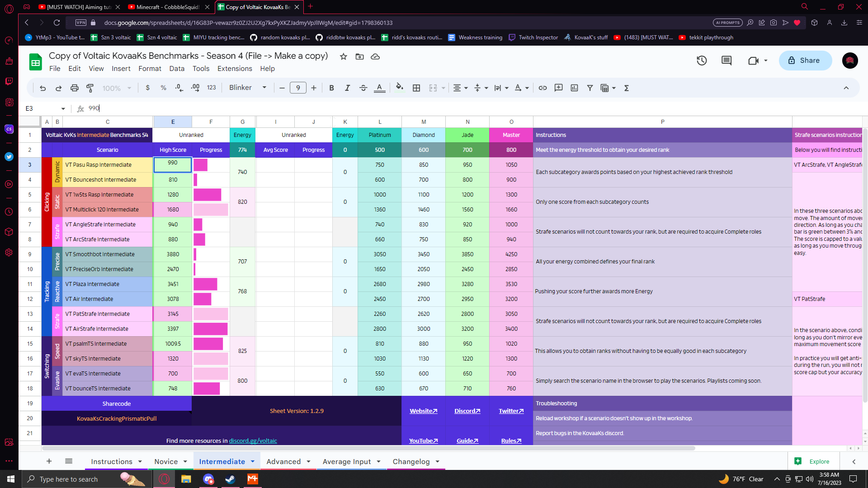The width and height of the screenshot is (868, 488).
Task: Click cell E3 input field
Action: 172,164
